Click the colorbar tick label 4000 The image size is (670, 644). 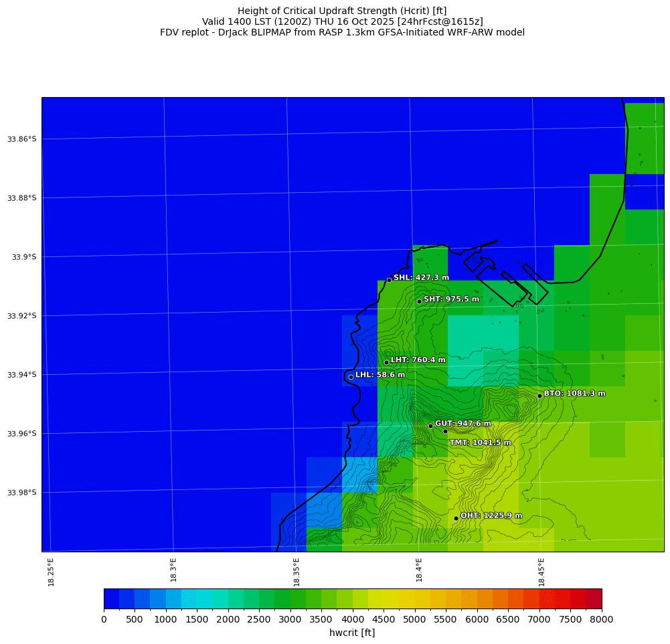pyautogui.click(x=353, y=620)
